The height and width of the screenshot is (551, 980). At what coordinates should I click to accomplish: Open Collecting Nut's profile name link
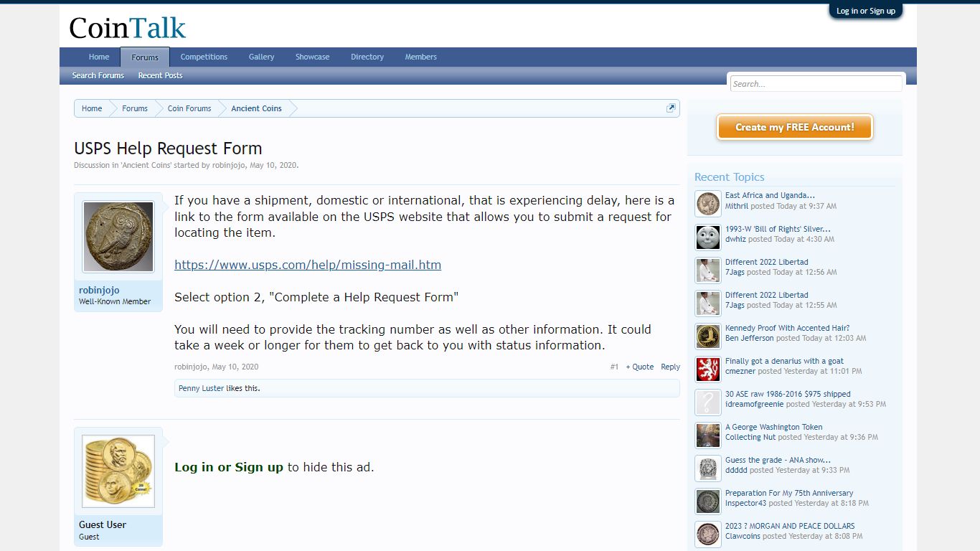tap(750, 437)
